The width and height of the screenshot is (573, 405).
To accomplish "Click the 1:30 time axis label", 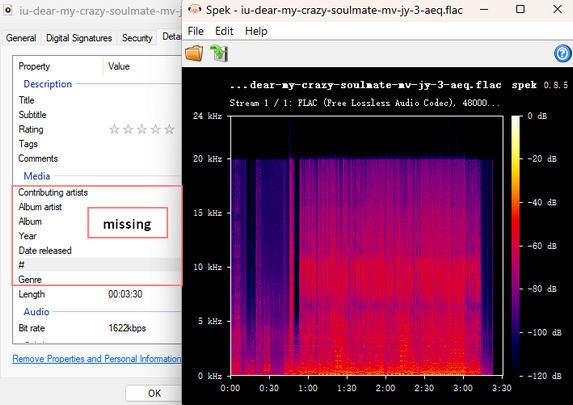I will (x=346, y=388).
